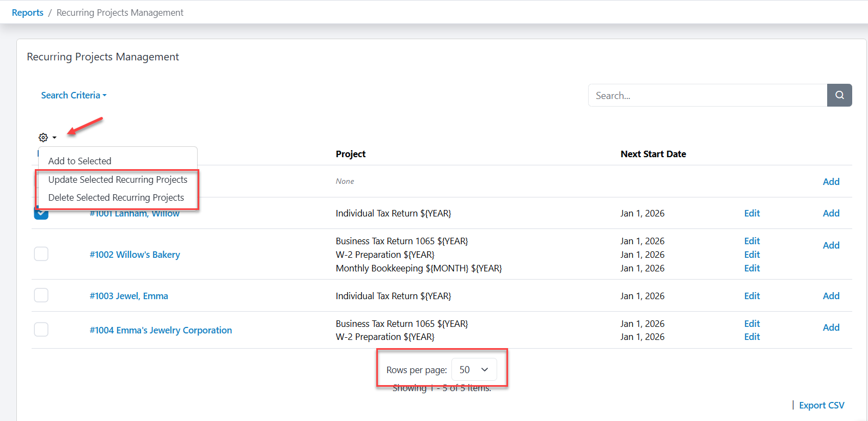
Task: Go to Reports breadcrumb link
Action: point(28,13)
